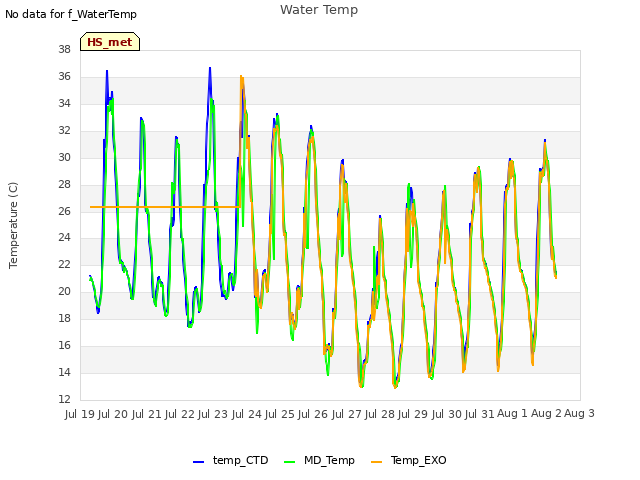This screenshot has width=640, height=480.
Task: Click the Jul 29 x-axis label
Action: click(413, 414)
